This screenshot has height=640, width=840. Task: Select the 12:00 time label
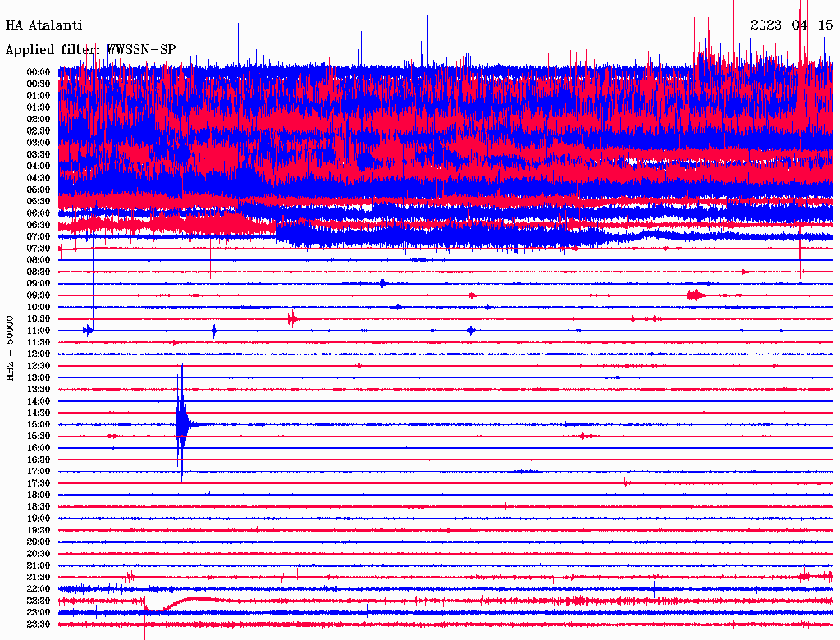click(39, 354)
